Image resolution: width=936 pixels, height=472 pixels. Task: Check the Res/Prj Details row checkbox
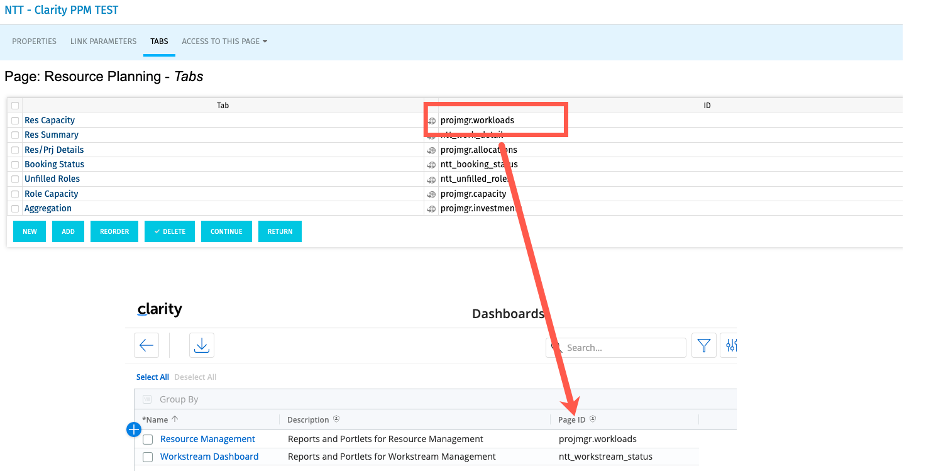coord(16,150)
